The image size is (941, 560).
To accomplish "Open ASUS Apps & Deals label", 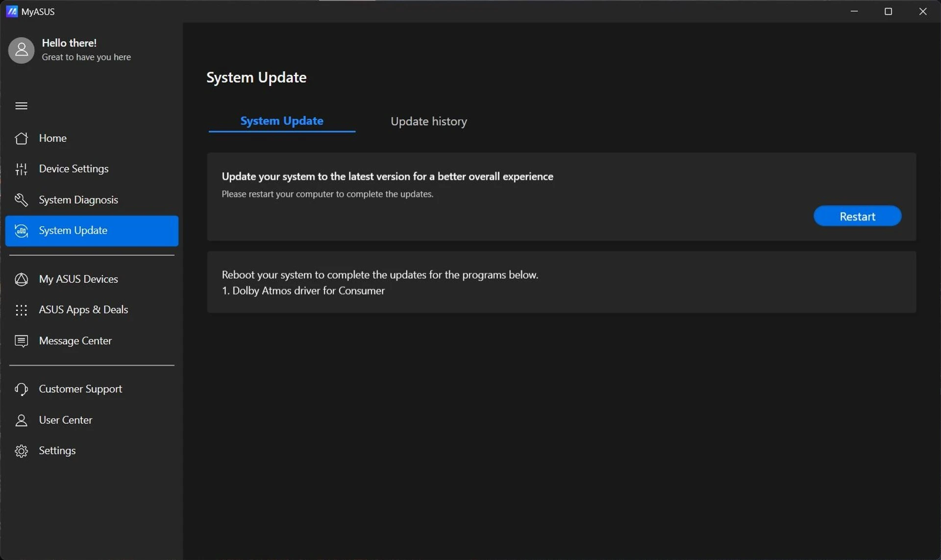I will [x=83, y=310].
